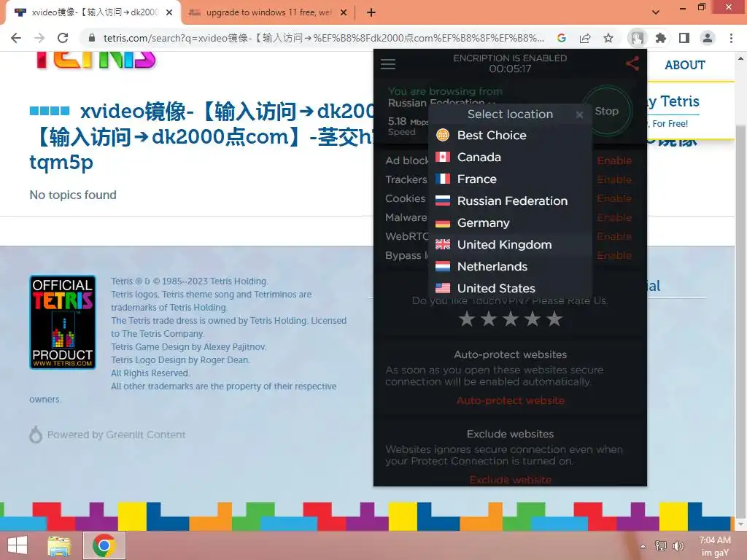Go forward in browser history

click(39, 38)
